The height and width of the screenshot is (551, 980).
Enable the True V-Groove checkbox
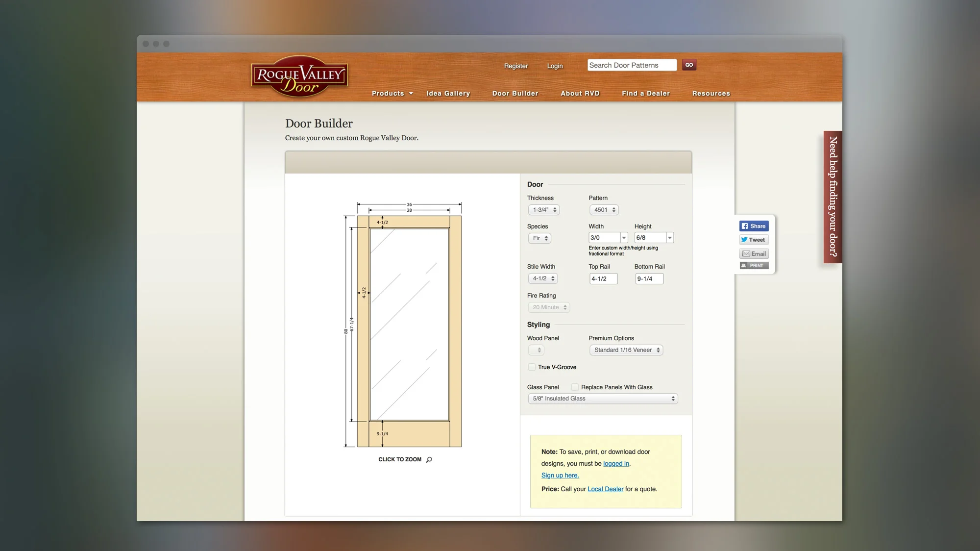[x=532, y=367]
